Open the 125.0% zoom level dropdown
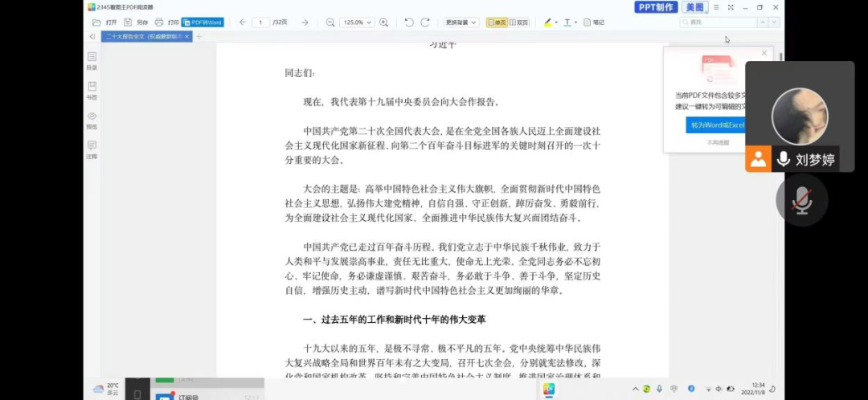 357,22
